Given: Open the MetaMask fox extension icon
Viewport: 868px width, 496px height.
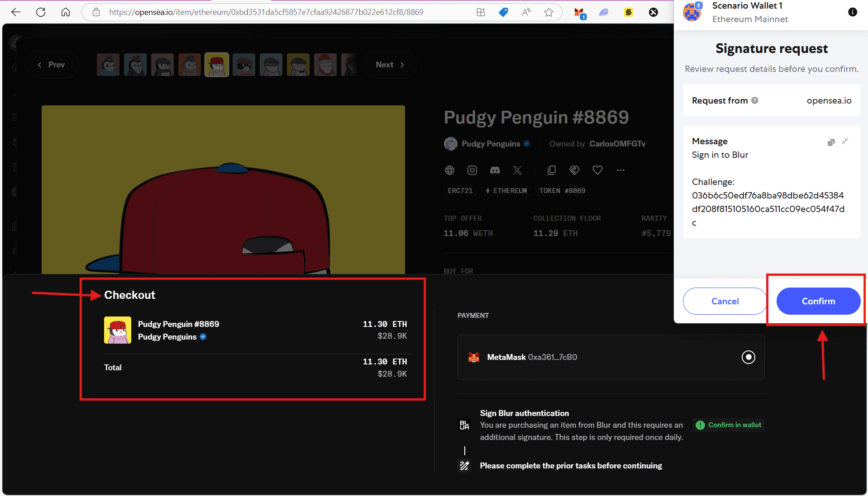Looking at the screenshot, I should [579, 13].
